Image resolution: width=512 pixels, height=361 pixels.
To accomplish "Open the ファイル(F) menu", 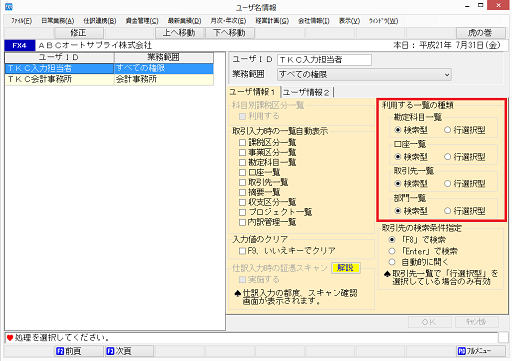I will (21, 21).
